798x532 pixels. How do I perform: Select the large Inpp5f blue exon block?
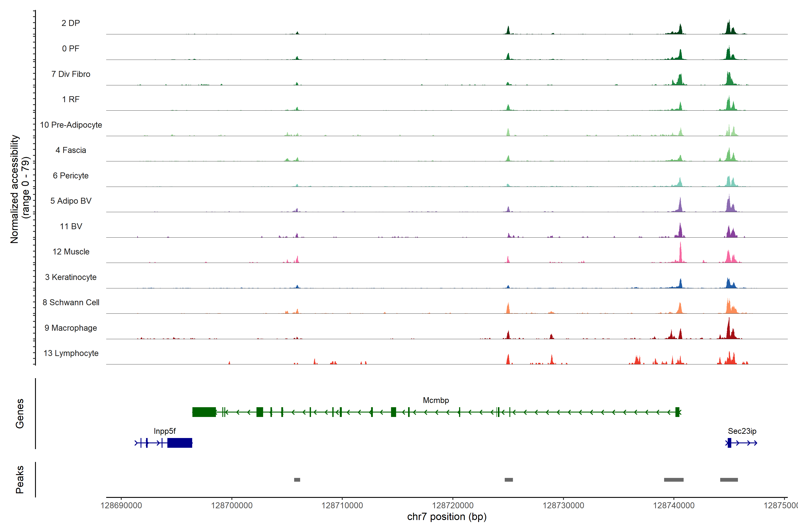(x=180, y=443)
